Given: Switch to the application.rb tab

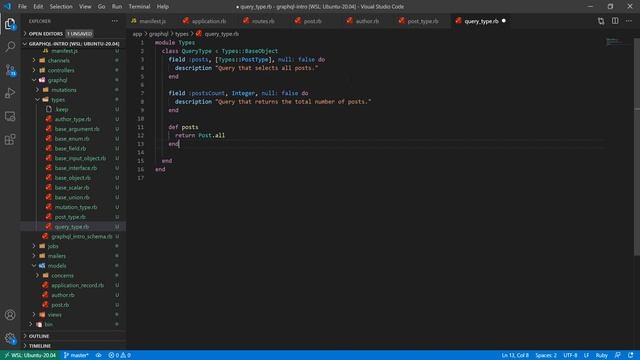Looking at the screenshot, I should [x=209, y=21].
